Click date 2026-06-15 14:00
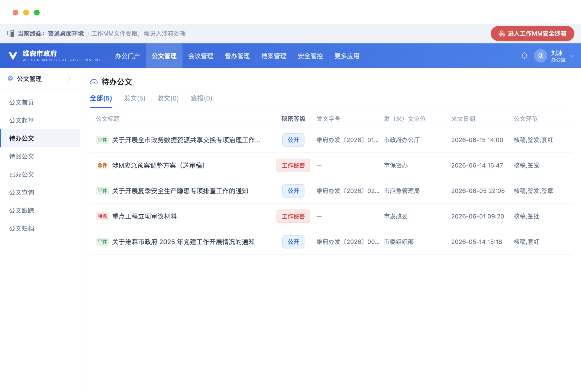 [477, 140]
